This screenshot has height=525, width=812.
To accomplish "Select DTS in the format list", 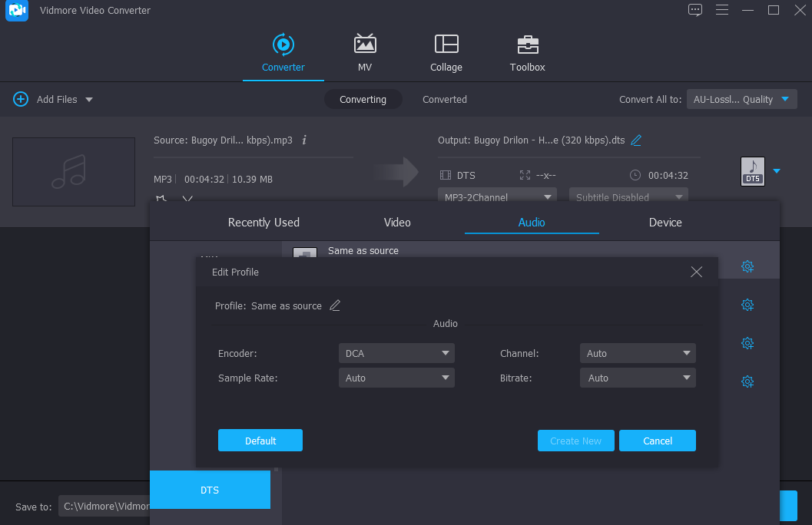I will click(210, 490).
